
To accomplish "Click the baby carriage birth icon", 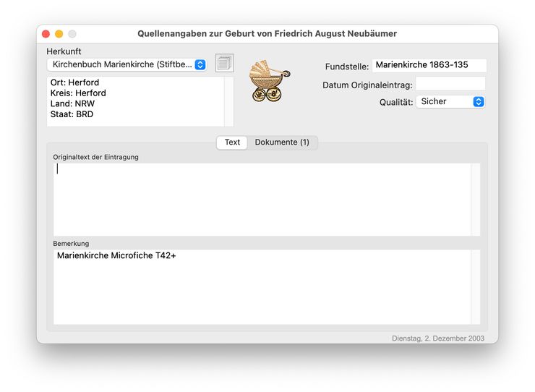I will (269, 80).
